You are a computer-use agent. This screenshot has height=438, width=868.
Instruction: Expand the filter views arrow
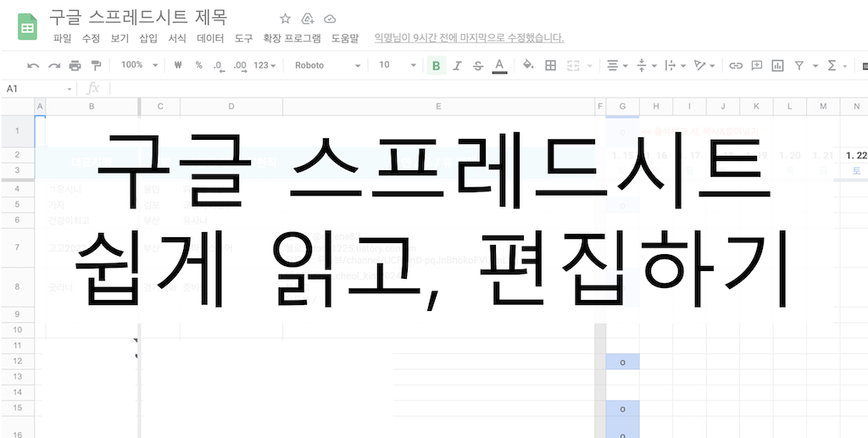pyautogui.click(x=815, y=66)
